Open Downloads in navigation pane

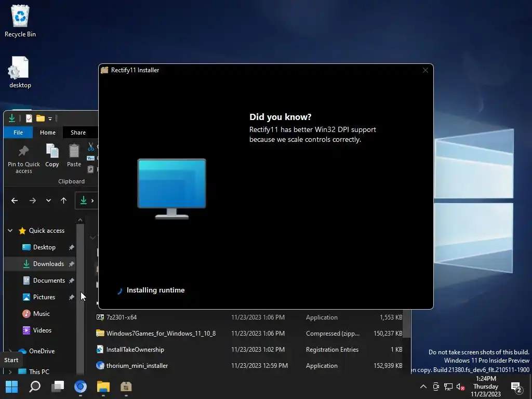(48, 263)
